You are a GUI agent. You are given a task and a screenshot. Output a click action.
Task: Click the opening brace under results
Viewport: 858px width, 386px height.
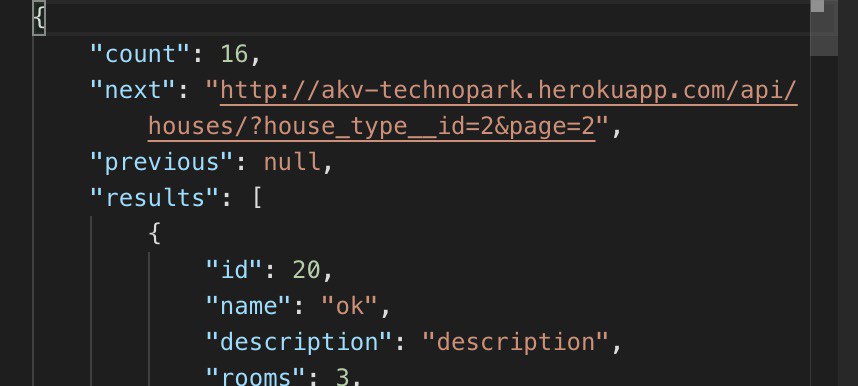pyautogui.click(x=155, y=234)
